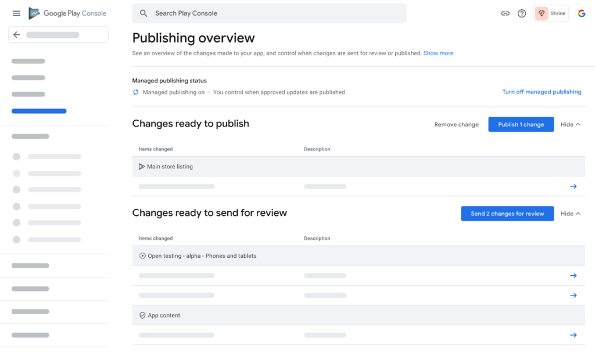Screen dimensions: 595x364
Task: Click the Search Play Console field
Action: tap(269, 13)
